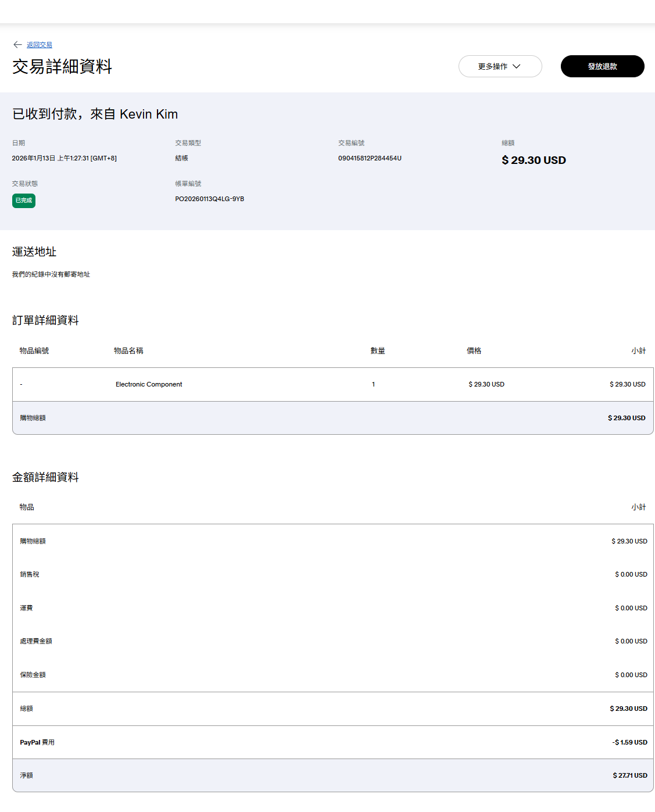Click the 交易詳細資料 page heading
The width and height of the screenshot is (655, 812).
[62, 67]
